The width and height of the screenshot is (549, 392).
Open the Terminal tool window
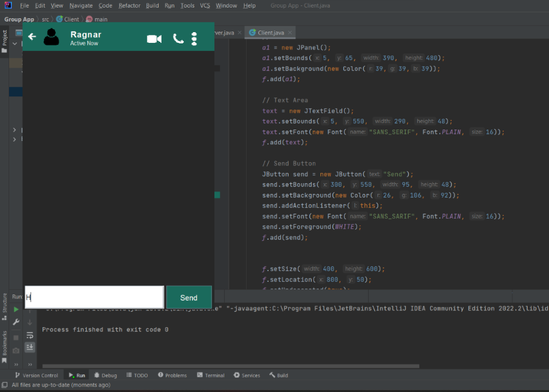coord(211,375)
